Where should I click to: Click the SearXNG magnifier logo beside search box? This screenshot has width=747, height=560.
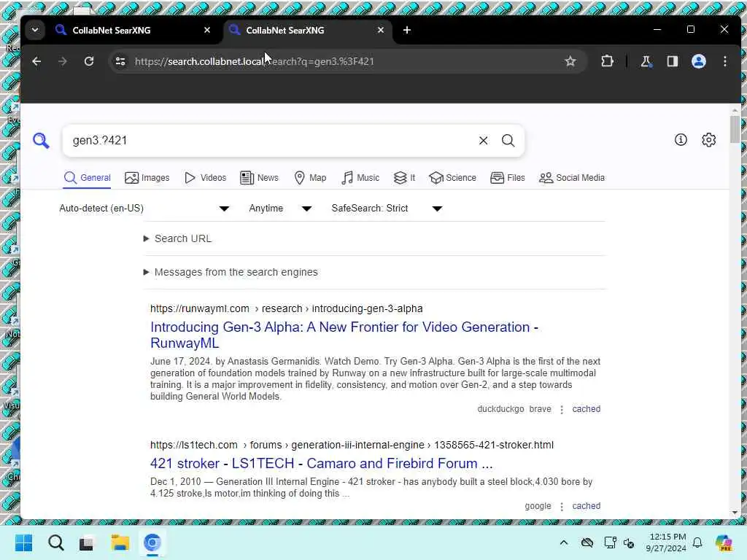coord(41,141)
